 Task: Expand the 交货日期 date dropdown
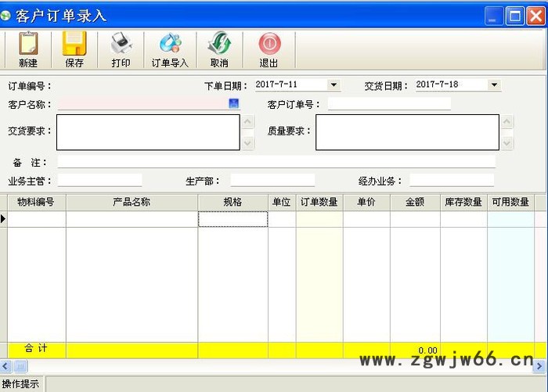pyautogui.click(x=494, y=85)
